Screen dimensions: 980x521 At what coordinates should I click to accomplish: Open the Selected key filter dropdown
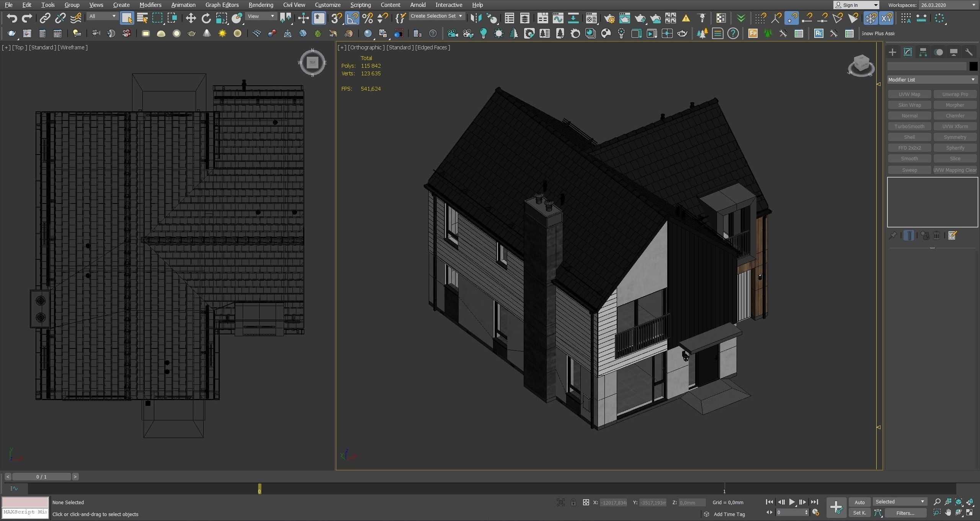[900, 501]
